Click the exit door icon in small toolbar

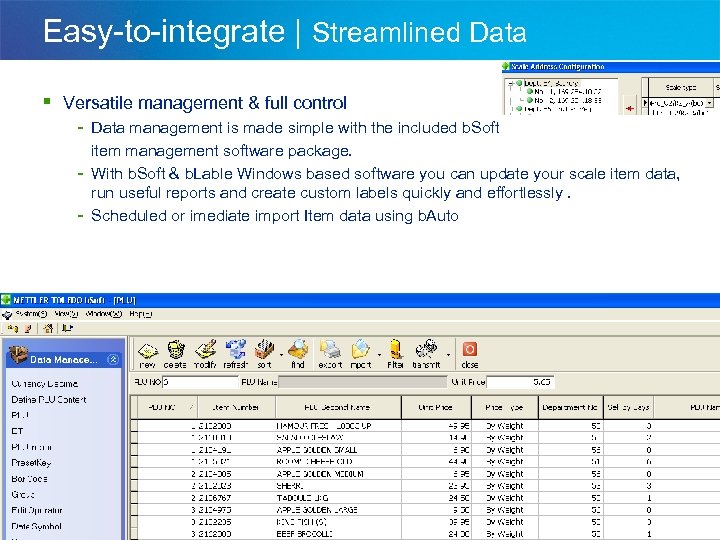pos(67,328)
